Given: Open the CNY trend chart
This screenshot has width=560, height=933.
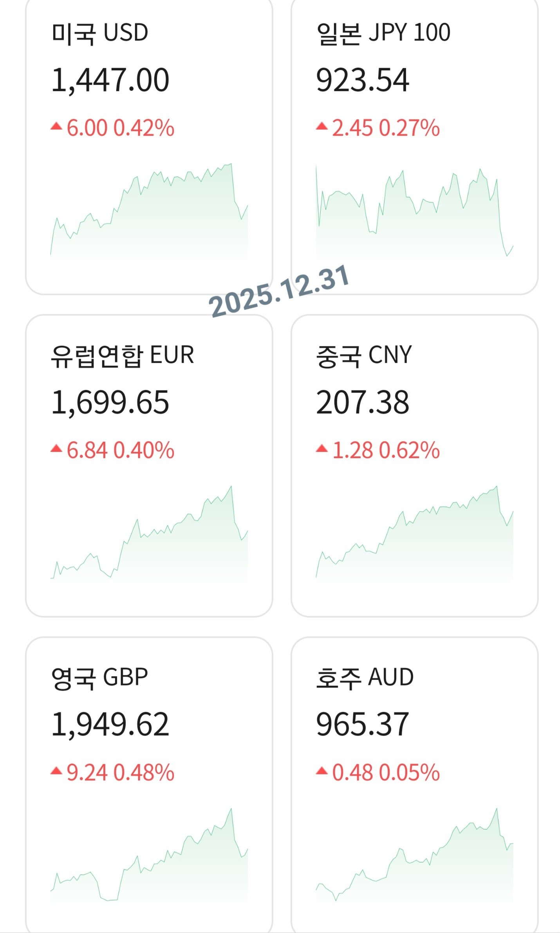Looking at the screenshot, I should coord(414,533).
